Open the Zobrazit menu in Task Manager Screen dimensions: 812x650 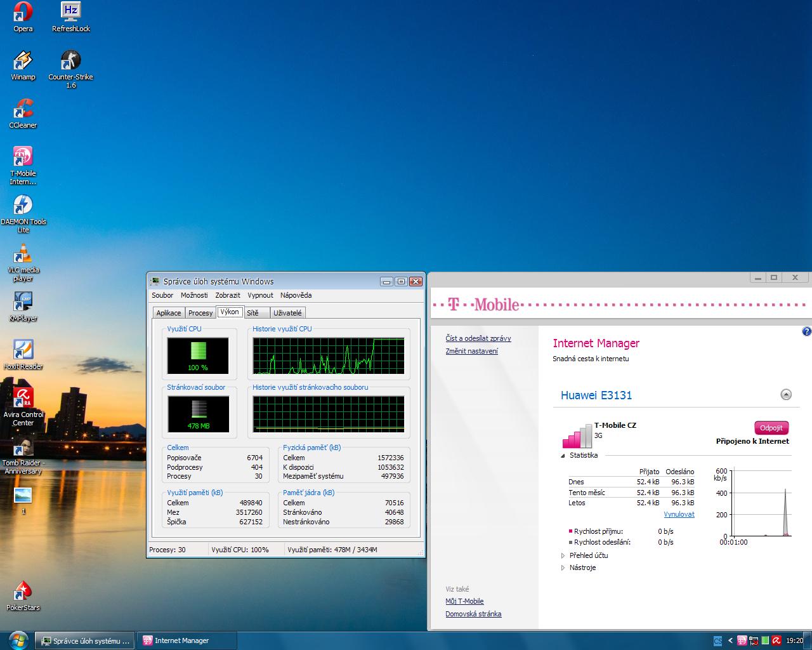[x=227, y=295]
